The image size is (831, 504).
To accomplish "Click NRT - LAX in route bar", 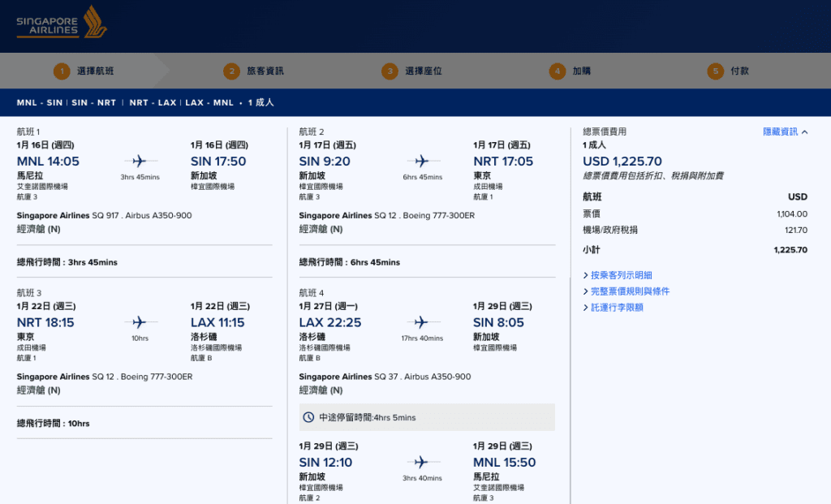I will (153, 103).
